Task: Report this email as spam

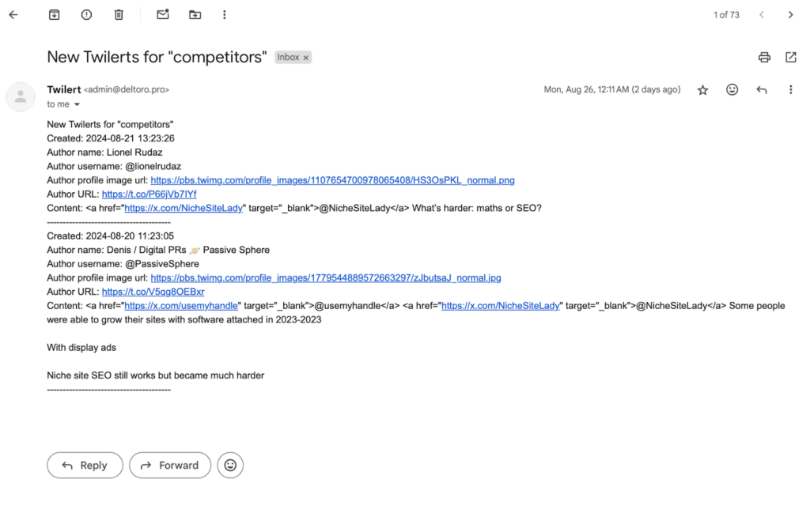Action: (x=86, y=14)
